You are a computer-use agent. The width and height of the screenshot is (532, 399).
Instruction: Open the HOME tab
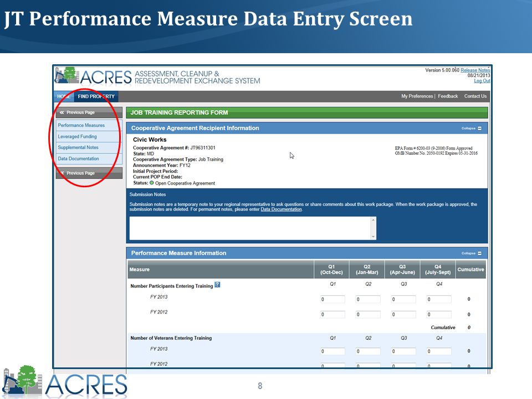(64, 96)
